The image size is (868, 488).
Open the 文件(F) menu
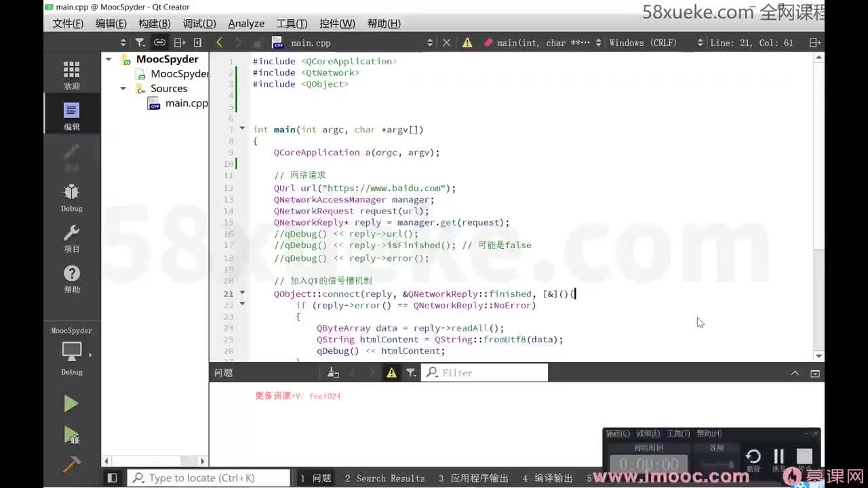pos(68,23)
